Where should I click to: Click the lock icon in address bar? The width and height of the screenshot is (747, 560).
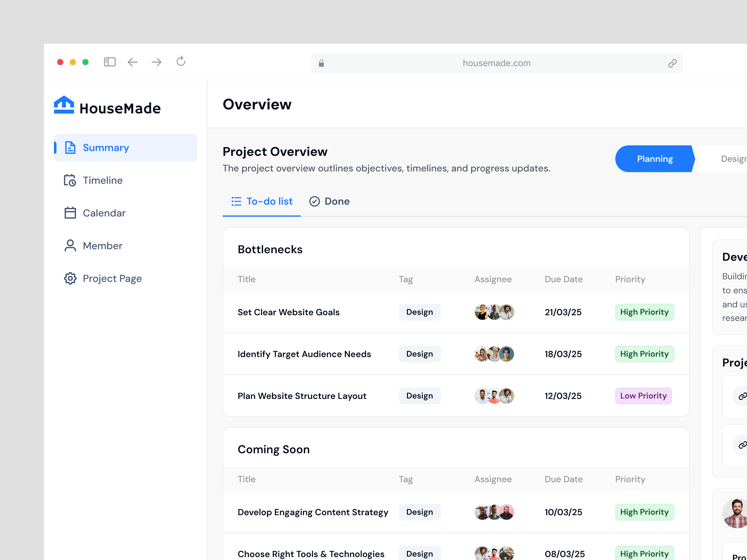321,63
